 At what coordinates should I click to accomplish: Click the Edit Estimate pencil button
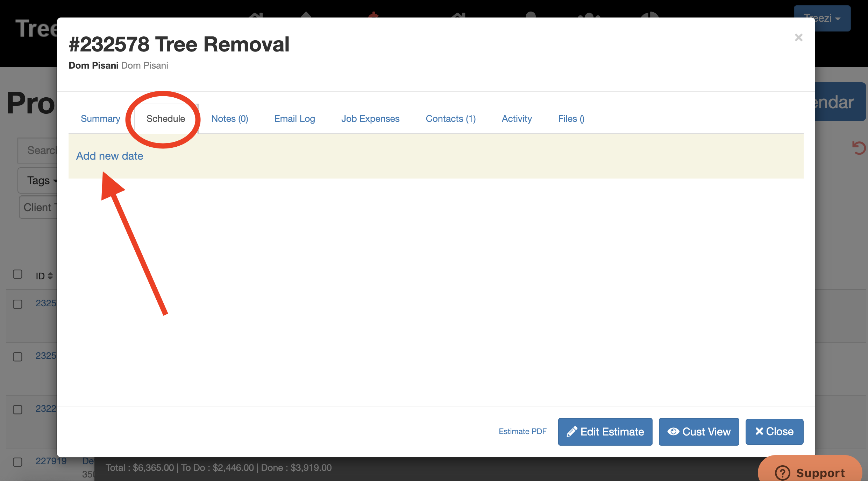[x=605, y=432]
